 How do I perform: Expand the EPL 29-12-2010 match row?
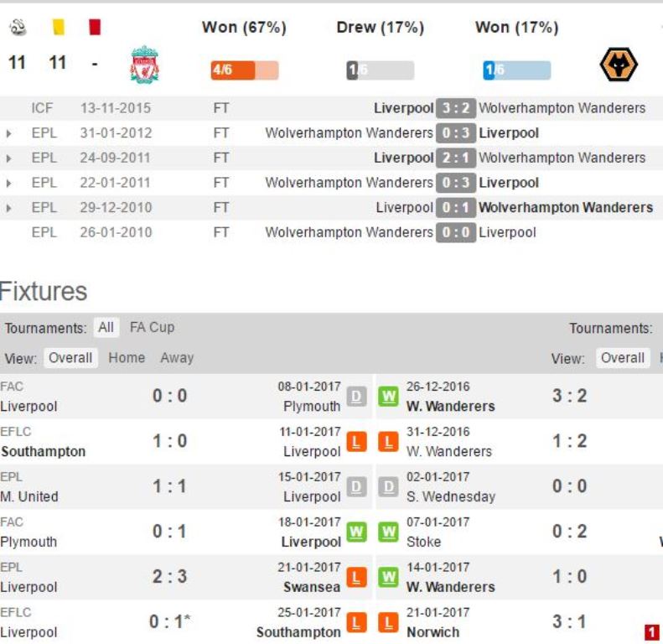pos(8,208)
